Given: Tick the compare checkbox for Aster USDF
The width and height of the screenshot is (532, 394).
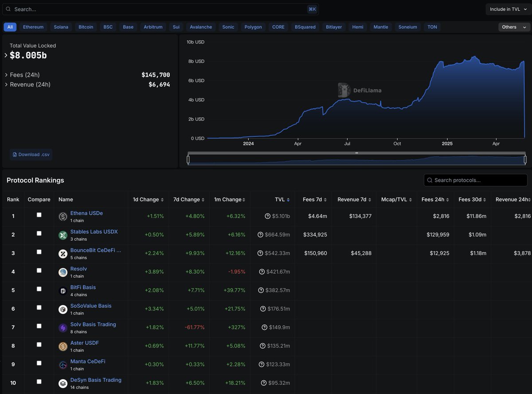Looking at the screenshot, I should (39, 344).
